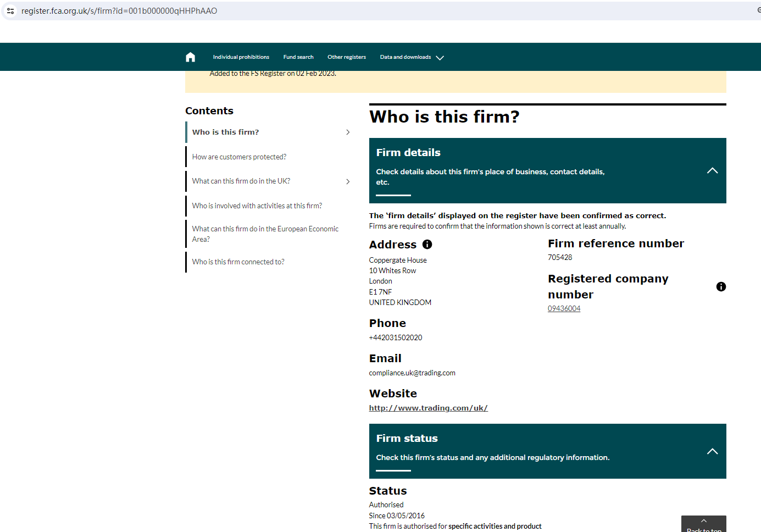Open registered company number 09436004 link
Screen dimensions: 761x532
[x=564, y=309]
